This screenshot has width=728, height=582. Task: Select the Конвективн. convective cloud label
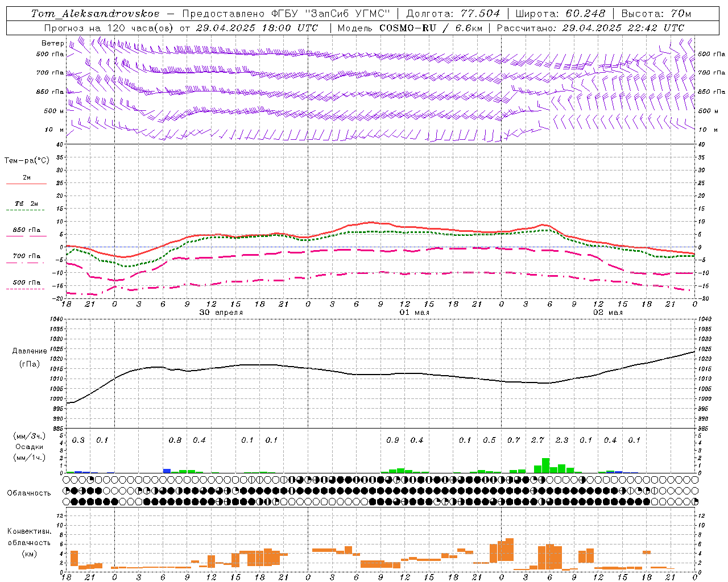click(x=29, y=531)
